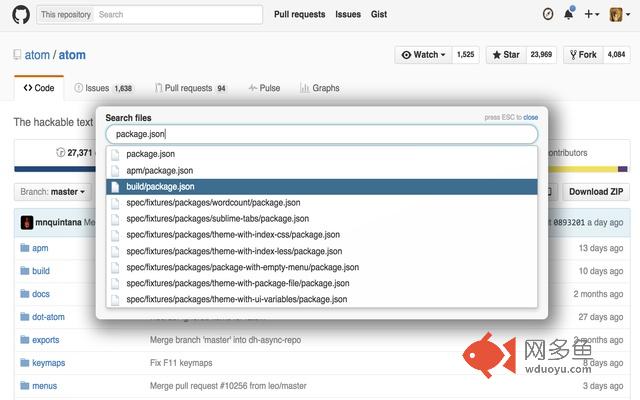Open the GitHub Octocat home logo

(x=21, y=15)
